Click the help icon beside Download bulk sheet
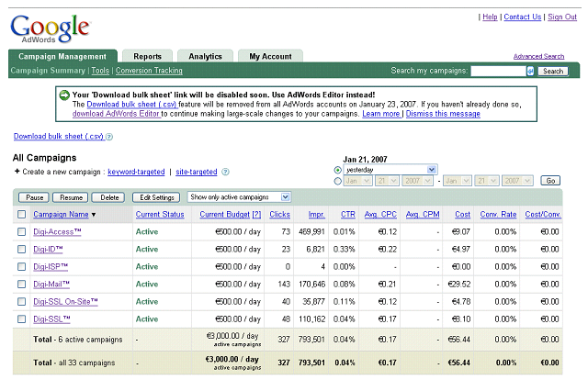The height and width of the screenshot is (380, 588). [109, 137]
